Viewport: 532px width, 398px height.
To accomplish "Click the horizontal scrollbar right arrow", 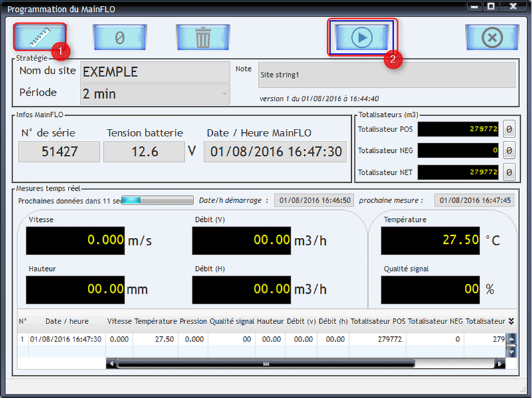I will point(500,363).
